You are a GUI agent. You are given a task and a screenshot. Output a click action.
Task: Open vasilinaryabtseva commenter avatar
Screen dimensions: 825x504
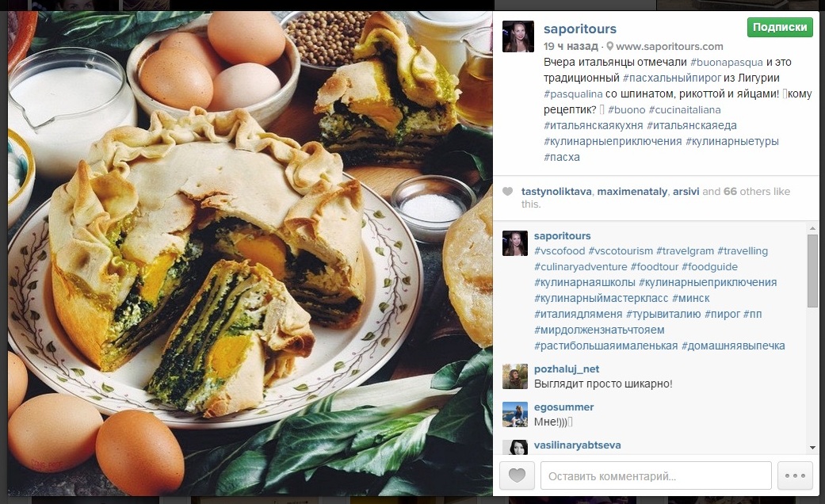point(514,447)
